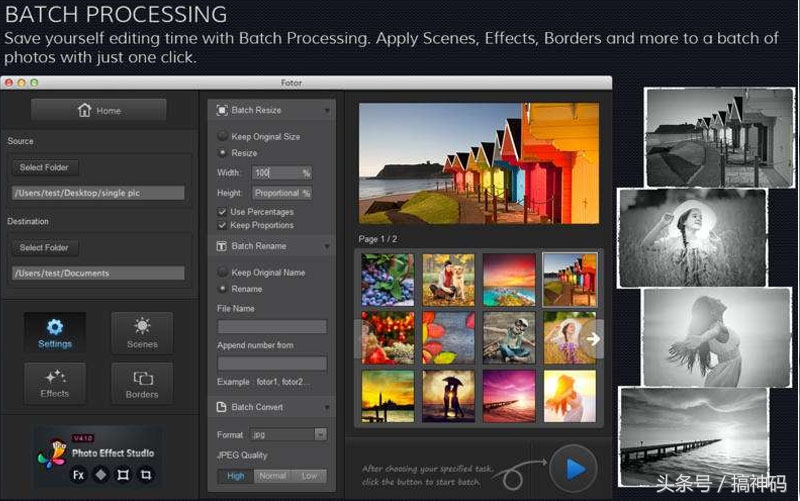The height and width of the screenshot is (501, 800).
Task: Go to next thumbnail page arrow
Action: point(593,339)
